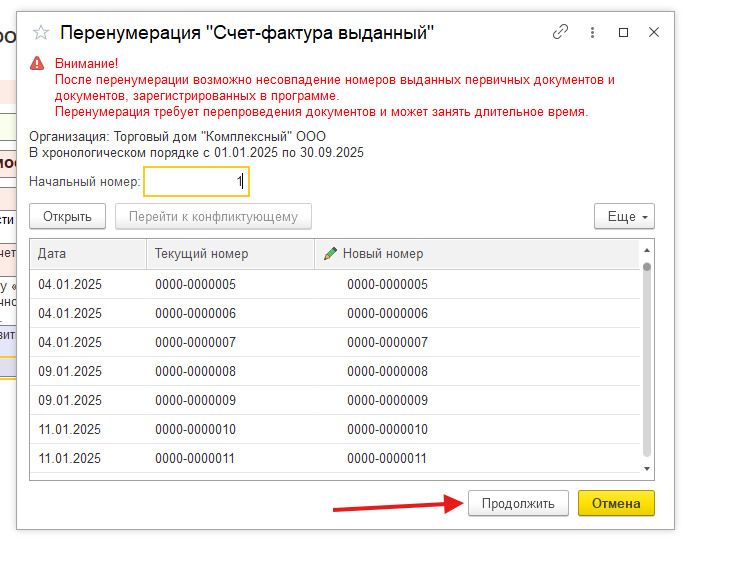This screenshot has width=730, height=561.
Task: Focus the Начальный номер input field
Action: tap(196, 182)
